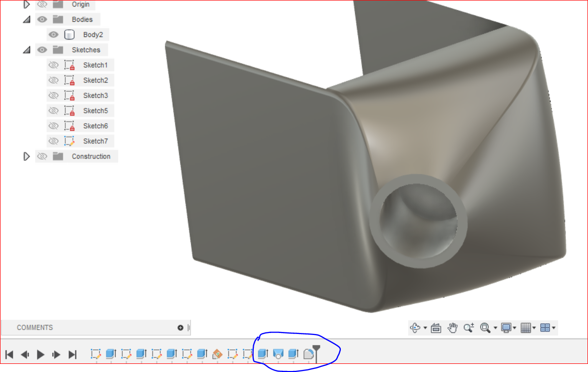Select the Origin folder label
The image size is (588, 372).
click(x=81, y=5)
